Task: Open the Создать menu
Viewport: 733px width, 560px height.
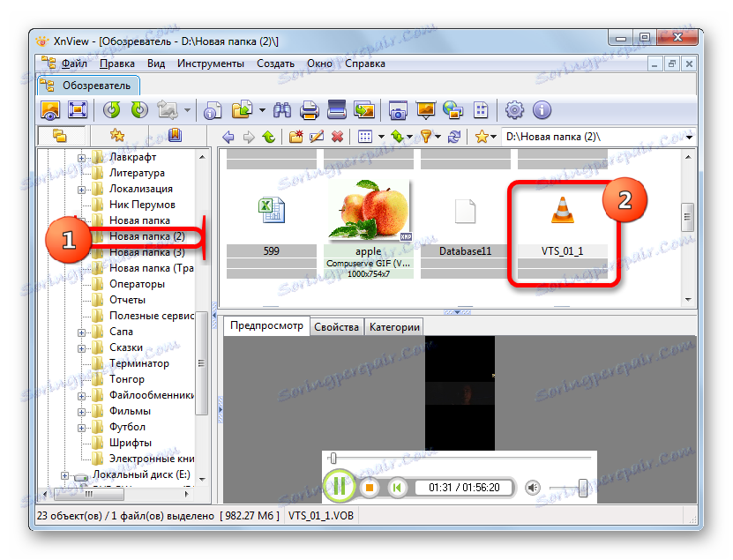Action: tap(275, 63)
